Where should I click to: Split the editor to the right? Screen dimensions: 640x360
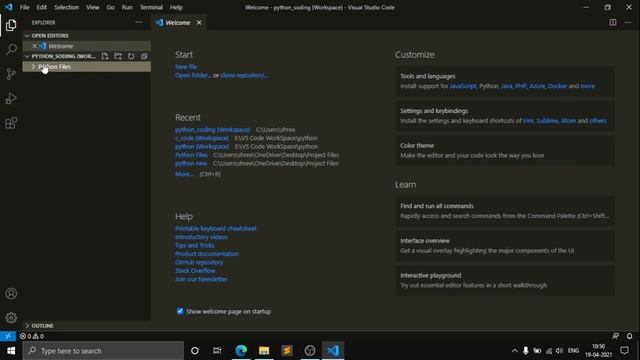[613, 22]
